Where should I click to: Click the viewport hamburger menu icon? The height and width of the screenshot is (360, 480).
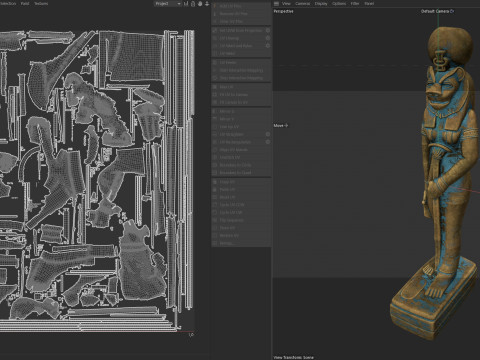276,3
